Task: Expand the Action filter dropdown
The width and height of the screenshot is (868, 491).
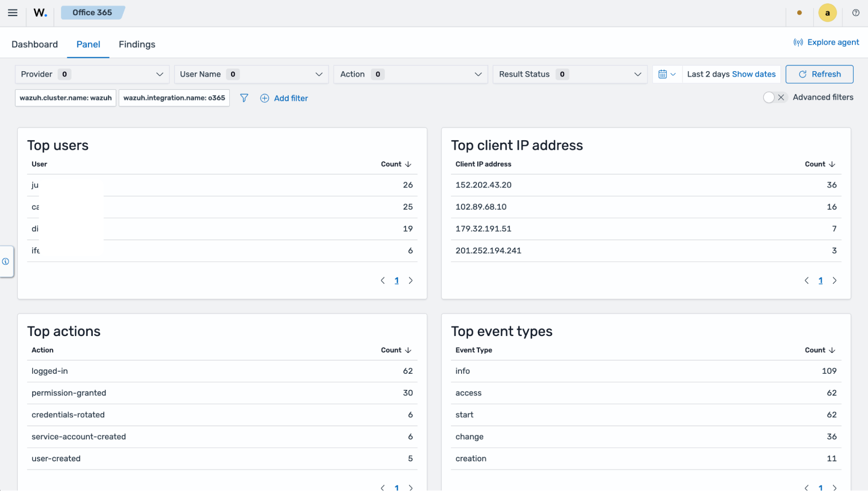Action: (x=410, y=74)
